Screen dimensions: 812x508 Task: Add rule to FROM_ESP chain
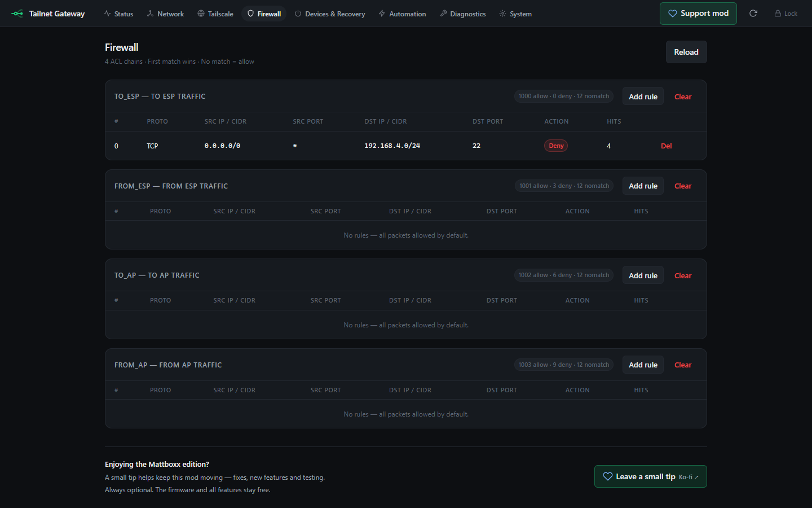(x=643, y=186)
